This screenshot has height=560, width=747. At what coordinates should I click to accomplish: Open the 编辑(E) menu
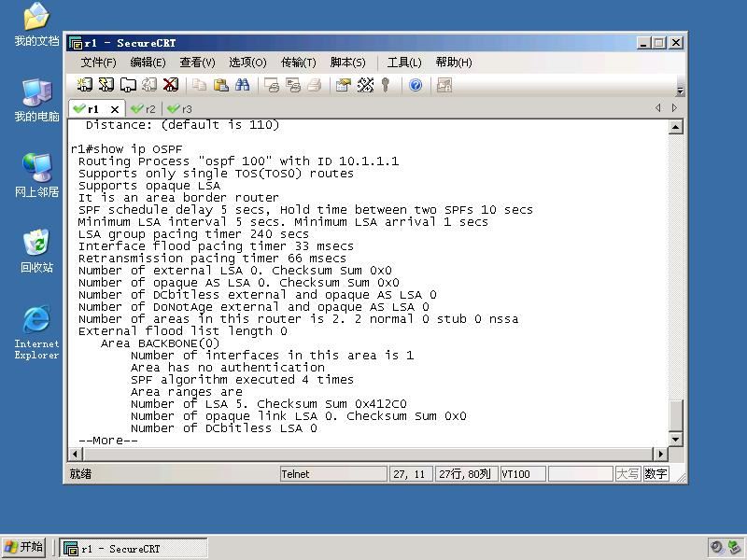148,63
